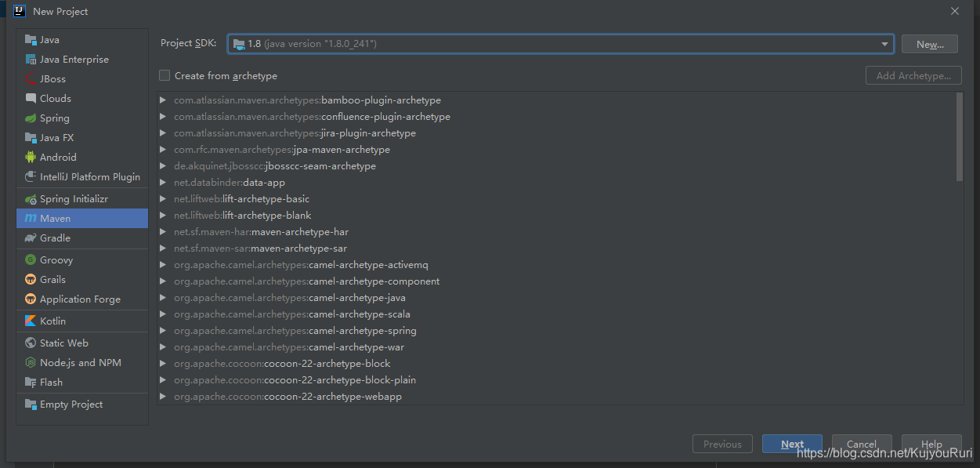Select camel-archetype-war row
980x468 pixels.
pyautogui.click(x=556, y=347)
